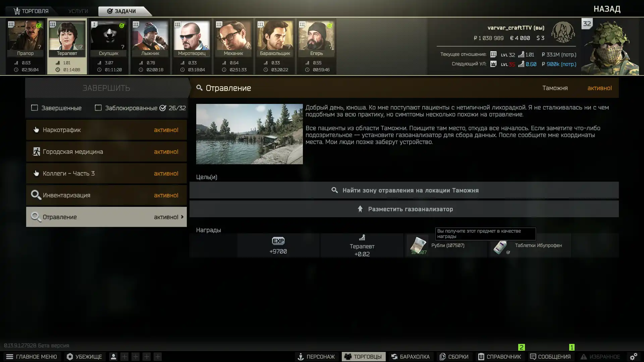Click the current loyalty level badge icon
The image size is (644, 362).
tap(493, 54)
